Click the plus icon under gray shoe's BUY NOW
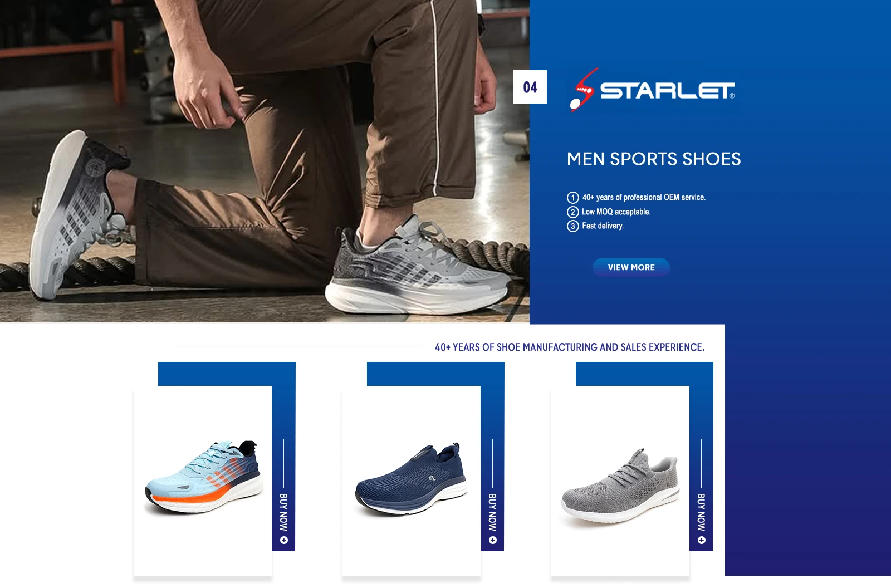The width and height of the screenshot is (891, 588). pos(702,540)
